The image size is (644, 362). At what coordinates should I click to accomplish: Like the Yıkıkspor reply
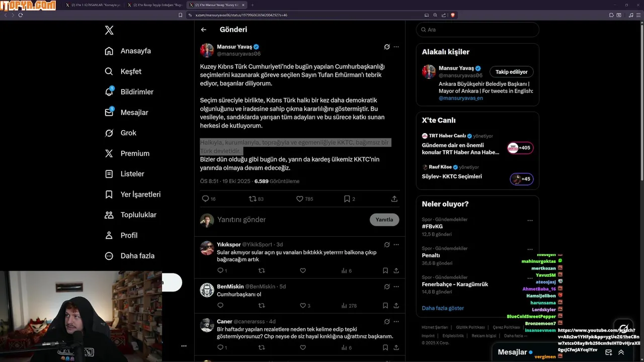pos(303,270)
